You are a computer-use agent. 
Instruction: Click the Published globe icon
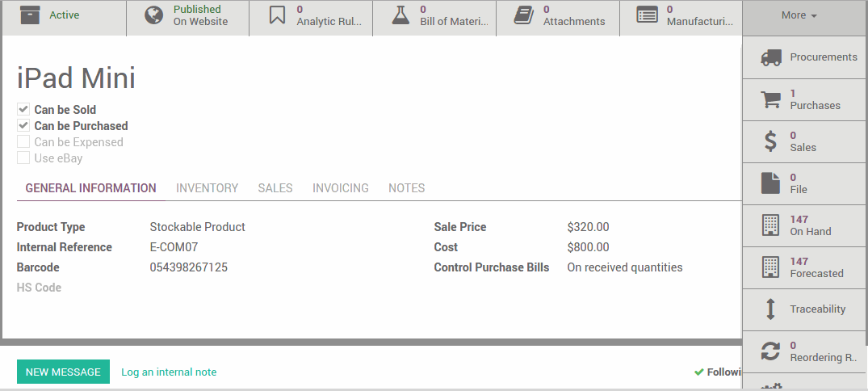click(154, 15)
